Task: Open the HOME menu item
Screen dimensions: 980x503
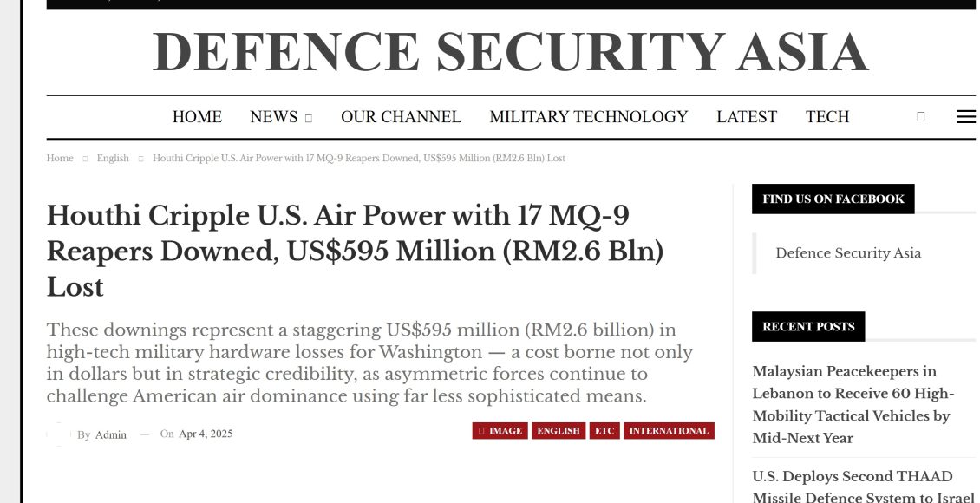Action: click(197, 117)
